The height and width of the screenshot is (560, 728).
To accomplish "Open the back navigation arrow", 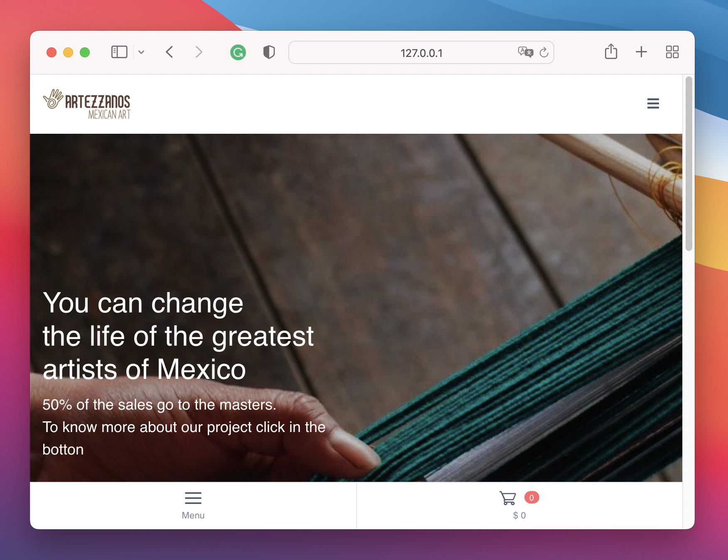I will 169,52.
